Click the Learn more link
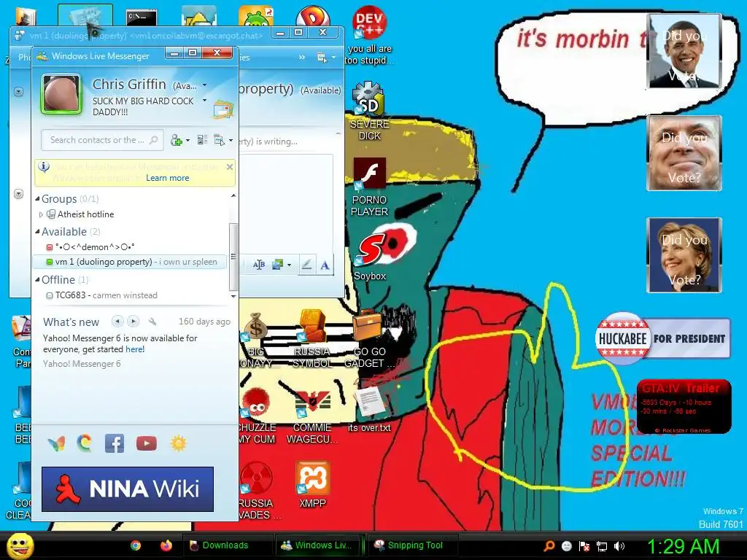Image resolution: width=747 pixels, height=560 pixels. click(167, 178)
